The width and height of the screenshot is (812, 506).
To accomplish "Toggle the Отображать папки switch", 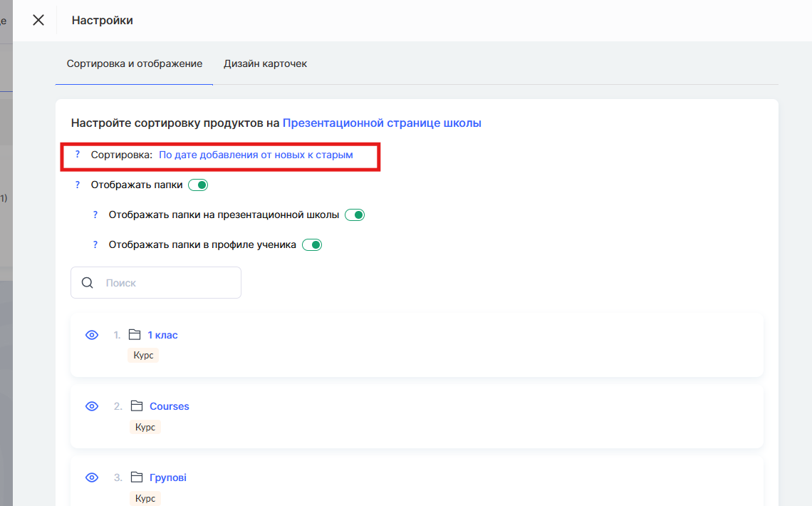I will click(x=198, y=185).
